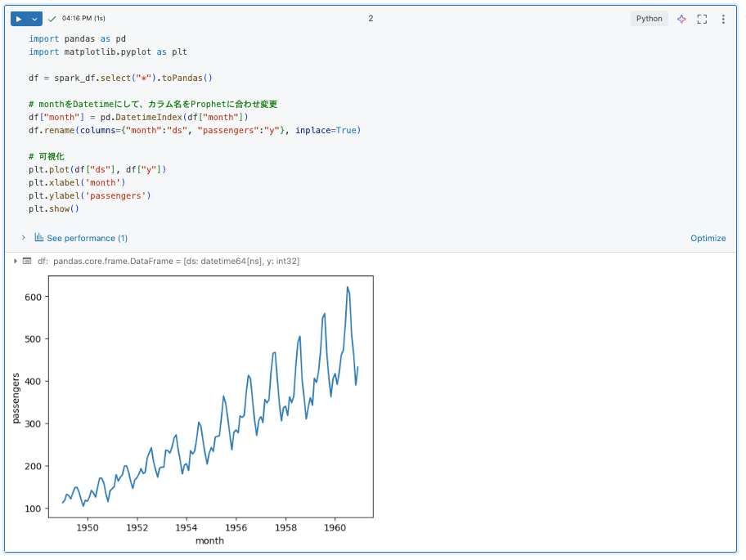Screen dimensions: 746x560
Task: Click the green success checkmark icon
Action: [x=52, y=19]
